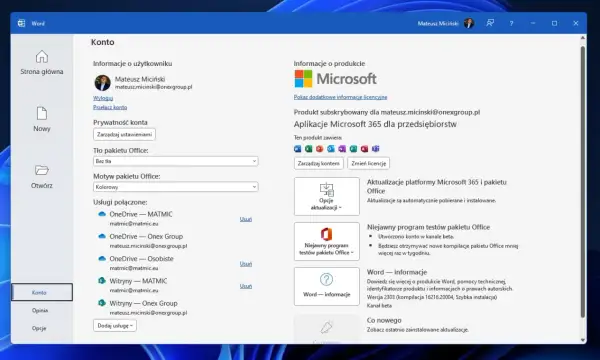This screenshot has height=360, width=600.
Task: Remove OneDrive — Osobiste via Usuń link
Action: pyautogui.click(x=246, y=264)
